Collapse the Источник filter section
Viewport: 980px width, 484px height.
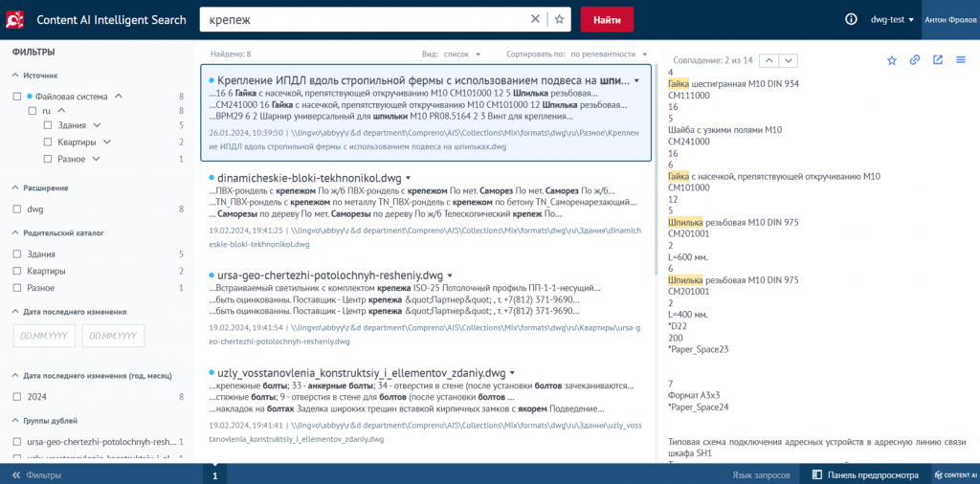[15, 76]
